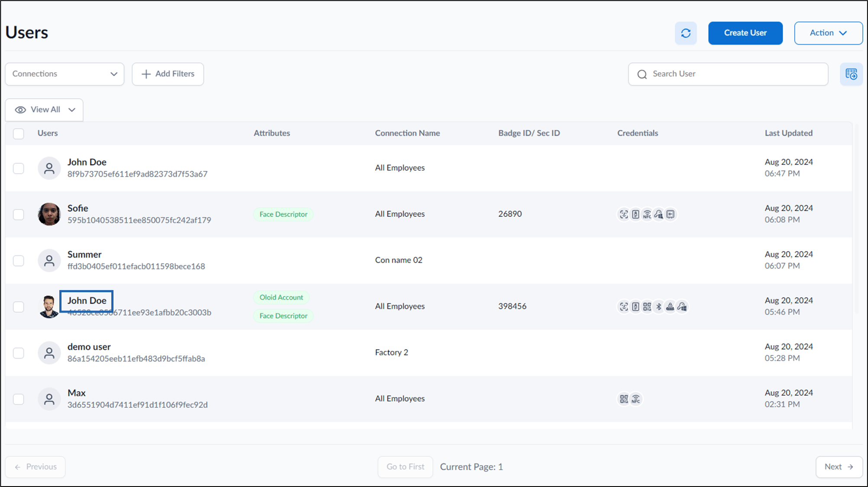This screenshot has width=868, height=487.
Task: Click the Oloid Account attribute tag
Action: point(281,297)
